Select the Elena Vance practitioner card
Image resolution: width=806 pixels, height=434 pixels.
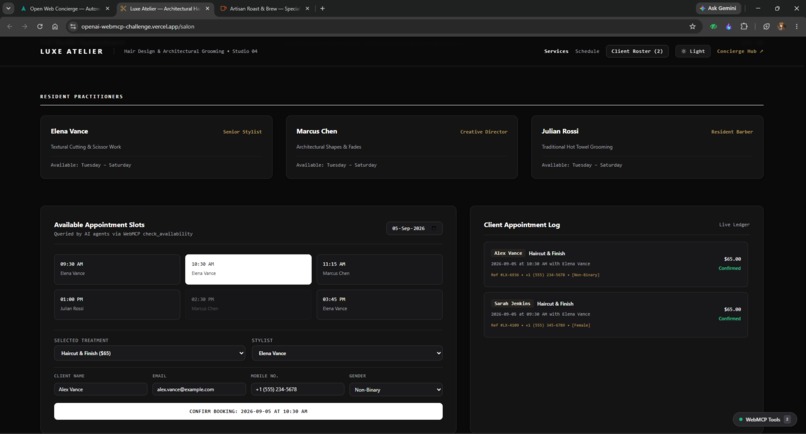click(156, 147)
